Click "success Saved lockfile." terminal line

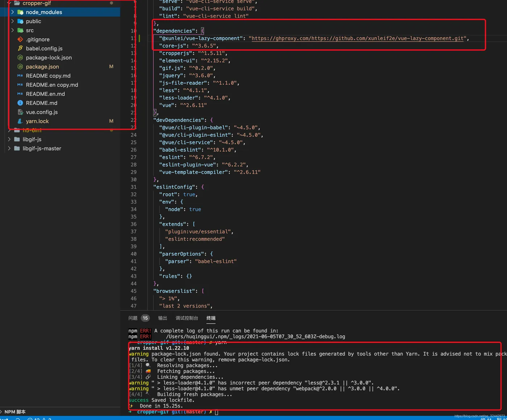tap(162, 400)
